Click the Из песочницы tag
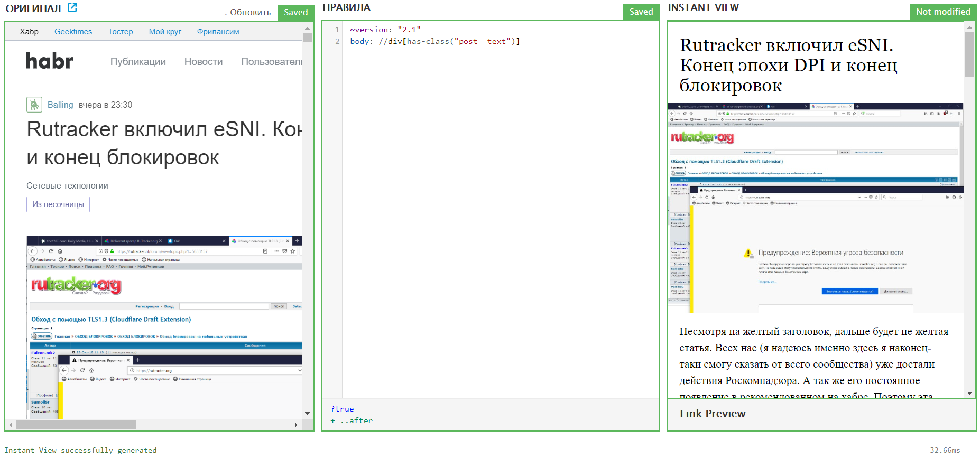The width and height of the screenshot is (980, 458). 58,204
